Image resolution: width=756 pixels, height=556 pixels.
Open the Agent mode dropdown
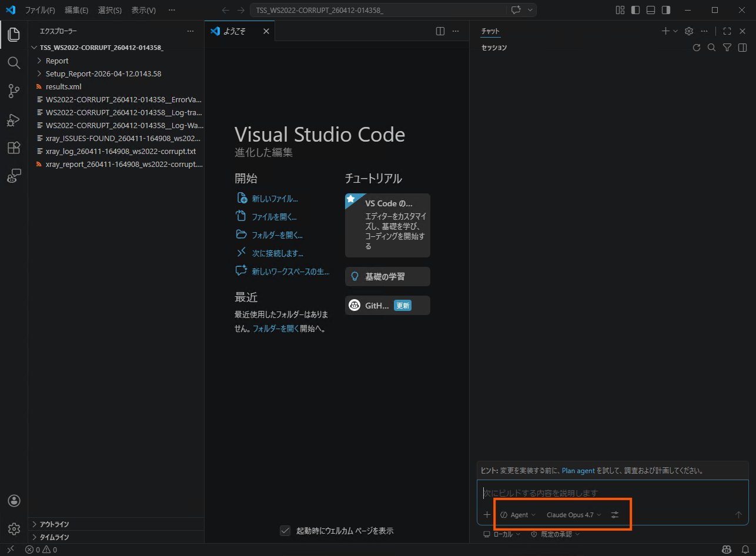(518, 515)
